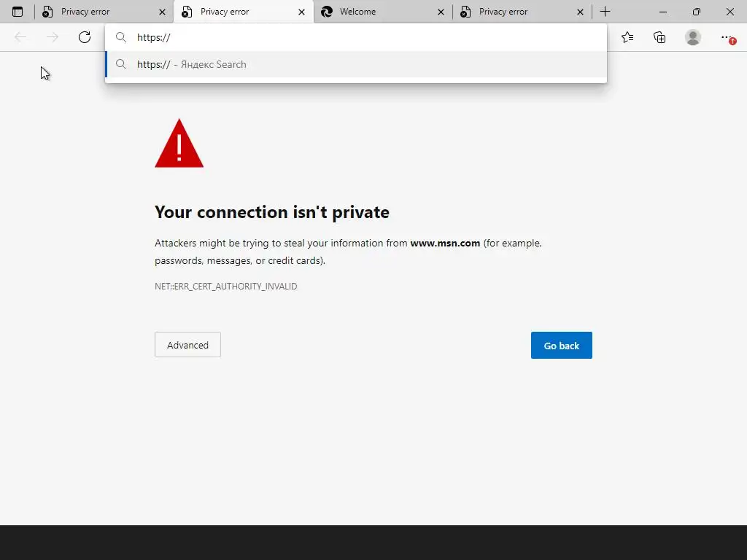Click the Go back button
This screenshot has height=560, width=747.
pos(561,346)
